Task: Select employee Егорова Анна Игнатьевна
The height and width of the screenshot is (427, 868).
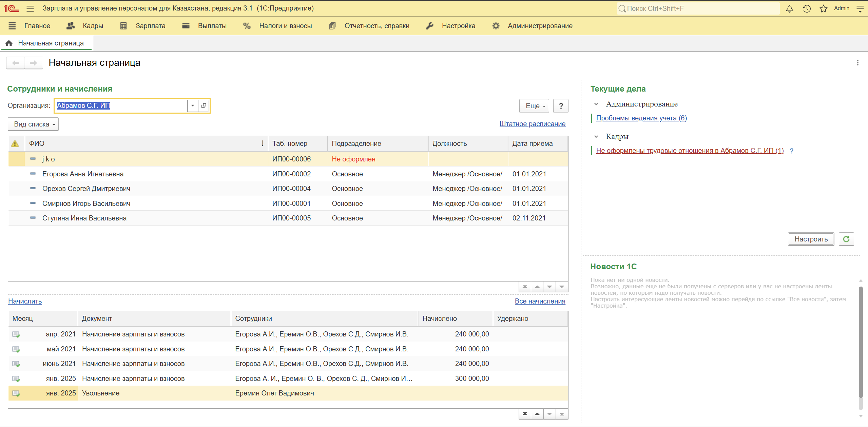Action: (288, 174)
